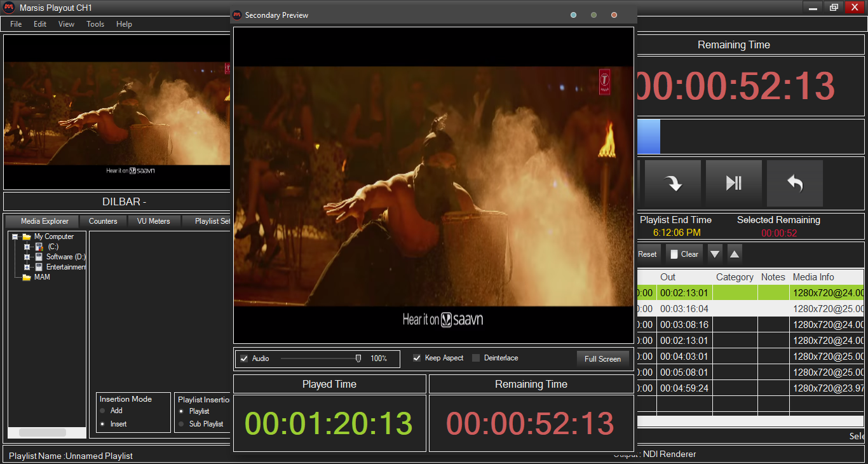Click the red dot in Secondary Preview title

coord(614,15)
